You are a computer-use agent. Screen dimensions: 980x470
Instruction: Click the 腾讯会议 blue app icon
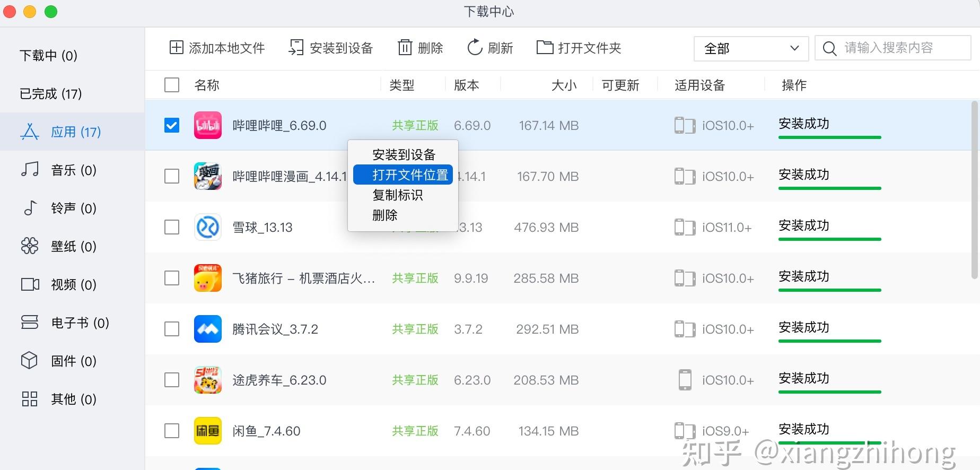(208, 329)
